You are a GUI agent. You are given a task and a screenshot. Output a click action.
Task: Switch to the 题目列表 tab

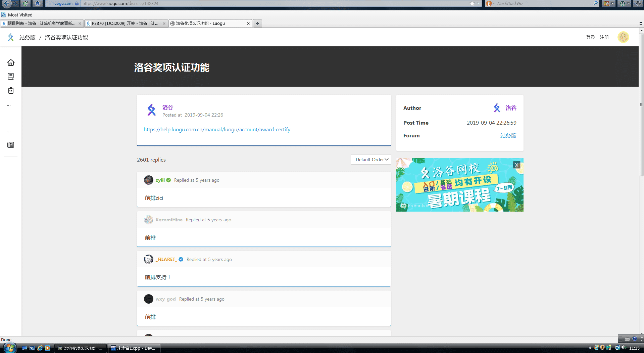pyautogui.click(x=41, y=24)
